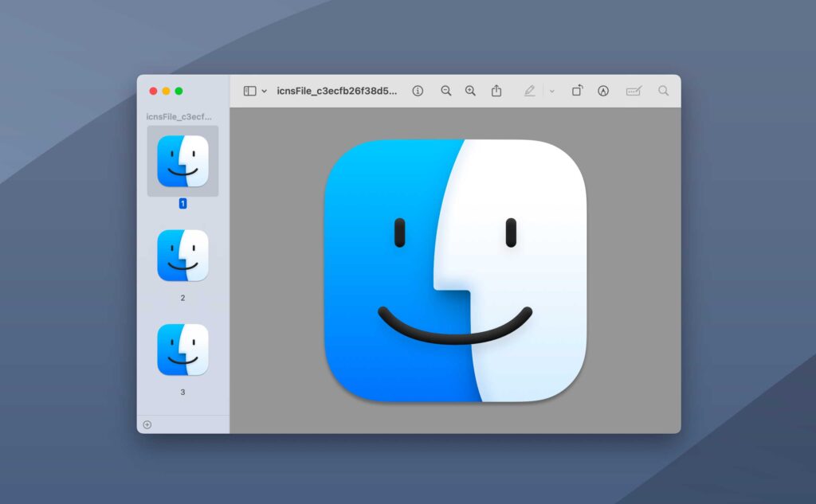816x504 pixels.
Task: Zoom in on the Finder icon image
Action: (x=470, y=91)
